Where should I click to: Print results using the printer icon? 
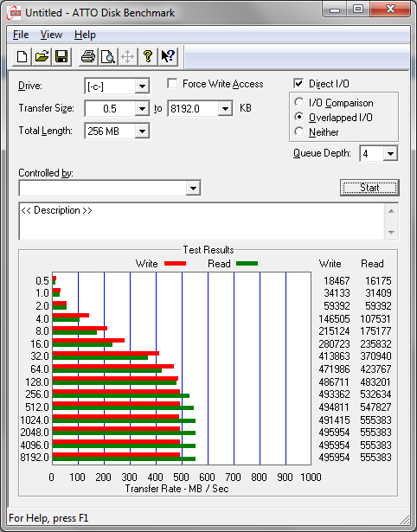click(x=88, y=56)
